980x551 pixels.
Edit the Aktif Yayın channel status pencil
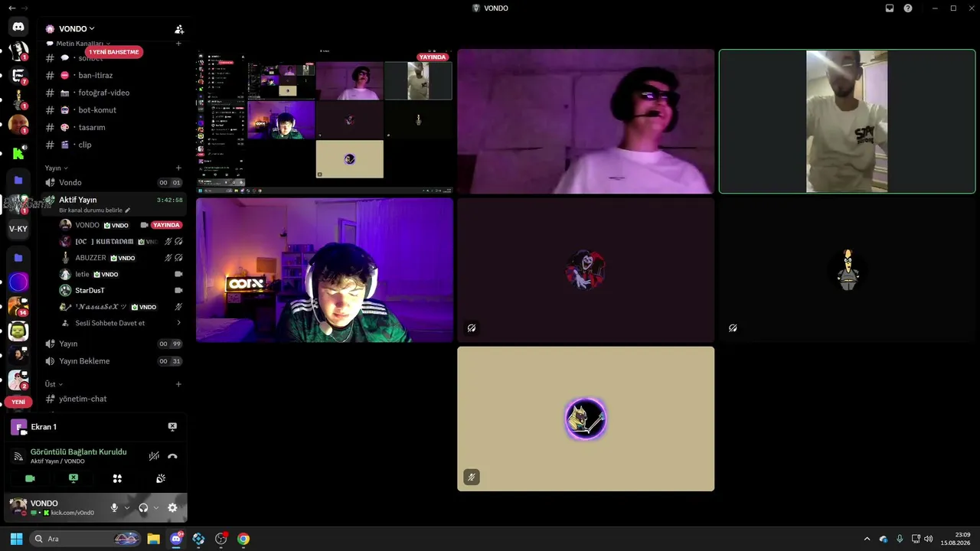point(128,210)
